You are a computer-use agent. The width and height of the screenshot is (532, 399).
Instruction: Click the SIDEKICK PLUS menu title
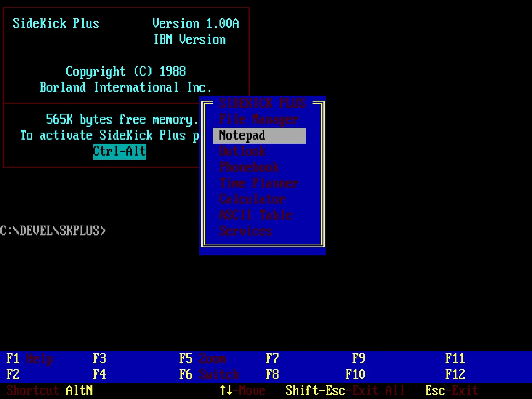(x=262, y=104)
